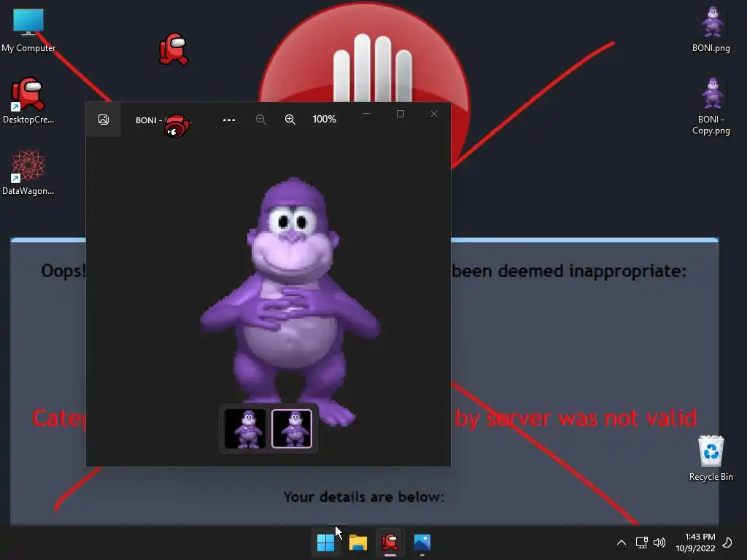
Task: Show hidden tray icons chevron
Action: tap(622, 542)
